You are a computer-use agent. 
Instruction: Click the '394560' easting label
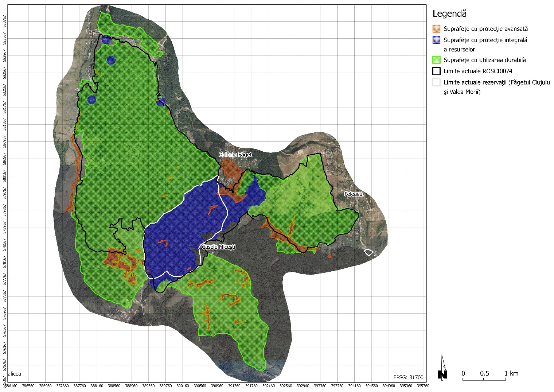click(x=371, y=385)
